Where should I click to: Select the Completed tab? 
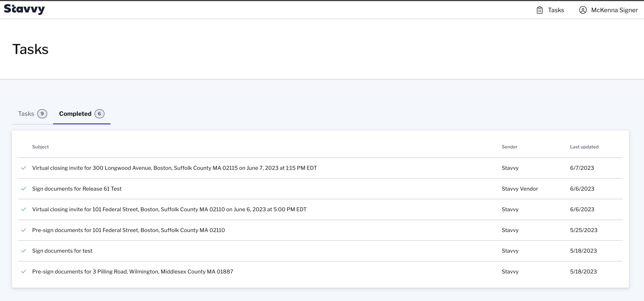pyautogui.click(x=82, y=114)
